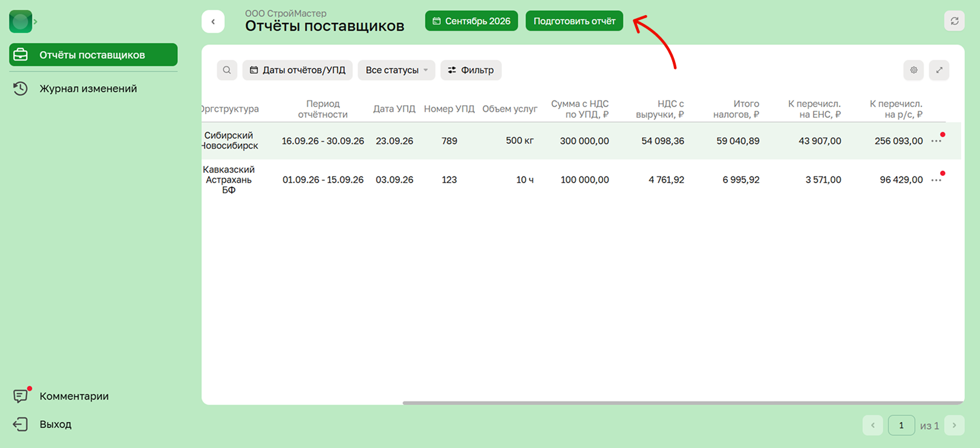
Task: Click amount 100 000,00
Action: (x=584, y=180)
